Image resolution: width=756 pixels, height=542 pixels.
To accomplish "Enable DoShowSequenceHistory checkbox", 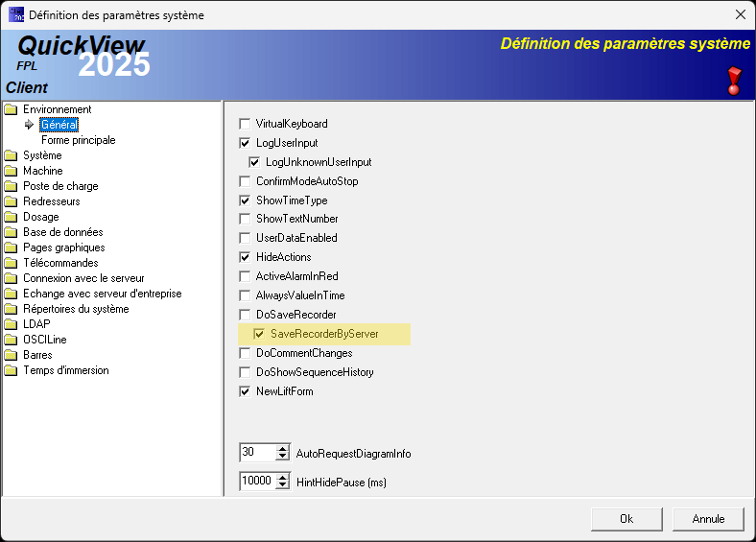I will point(245,372).
